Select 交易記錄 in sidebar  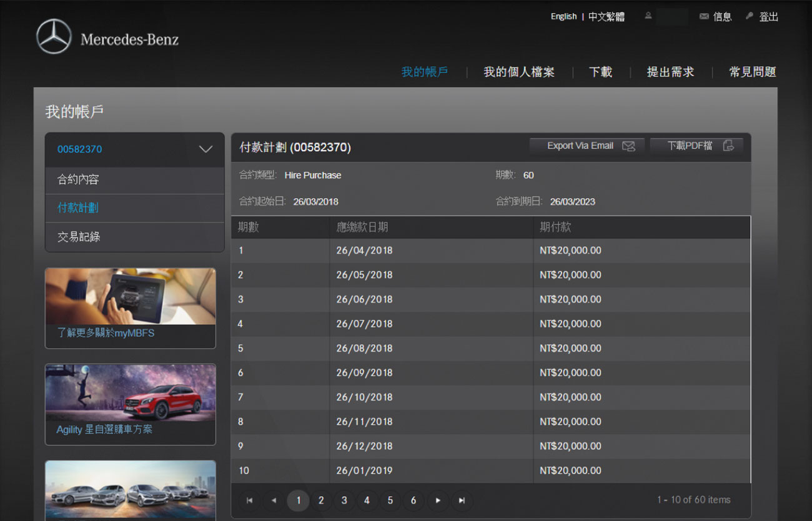click(x=134, y=237)
